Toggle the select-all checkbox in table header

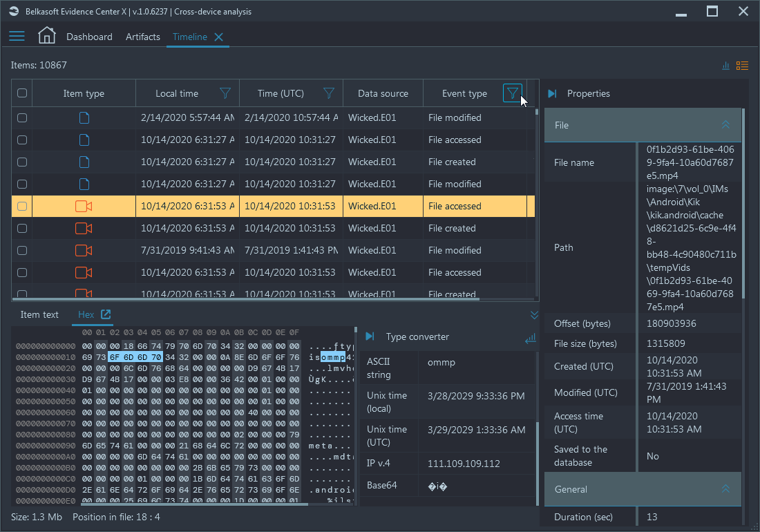(x=22, y=93)
